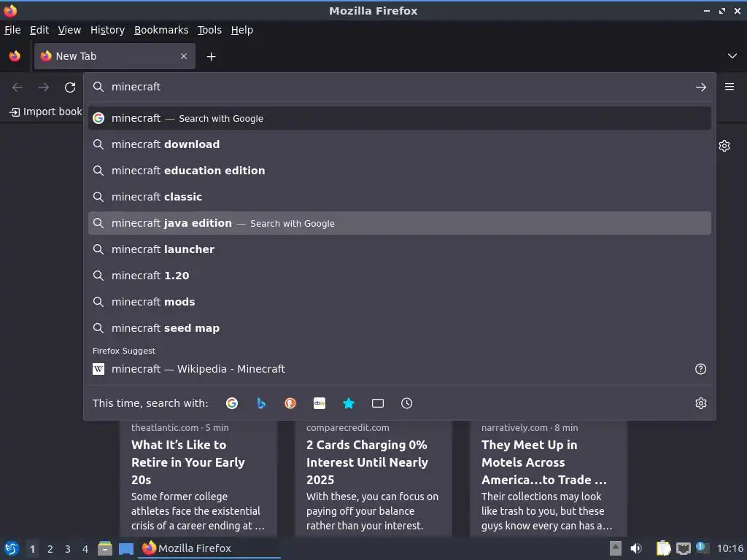Select 'minecraft 1.20' suggestion
The image size is (747, 560).
click(x=400, y=275)
